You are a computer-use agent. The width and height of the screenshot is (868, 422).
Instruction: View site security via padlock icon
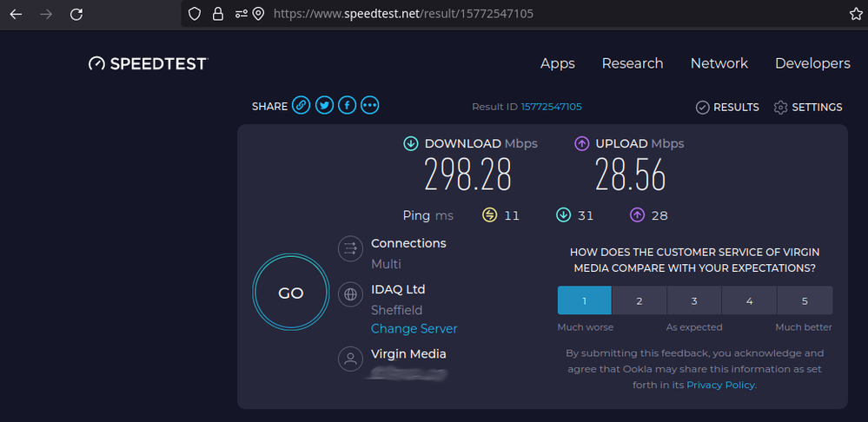(218, 14)
